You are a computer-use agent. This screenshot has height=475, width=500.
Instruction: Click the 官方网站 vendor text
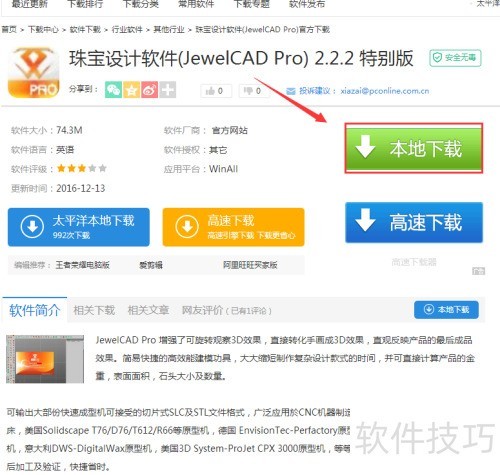[x=230, y=130]
